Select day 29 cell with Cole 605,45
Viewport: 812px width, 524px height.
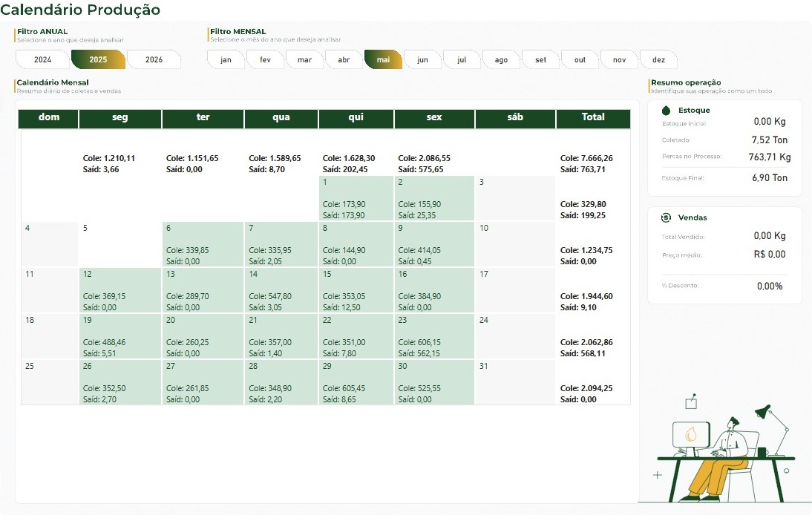point(356,383)
